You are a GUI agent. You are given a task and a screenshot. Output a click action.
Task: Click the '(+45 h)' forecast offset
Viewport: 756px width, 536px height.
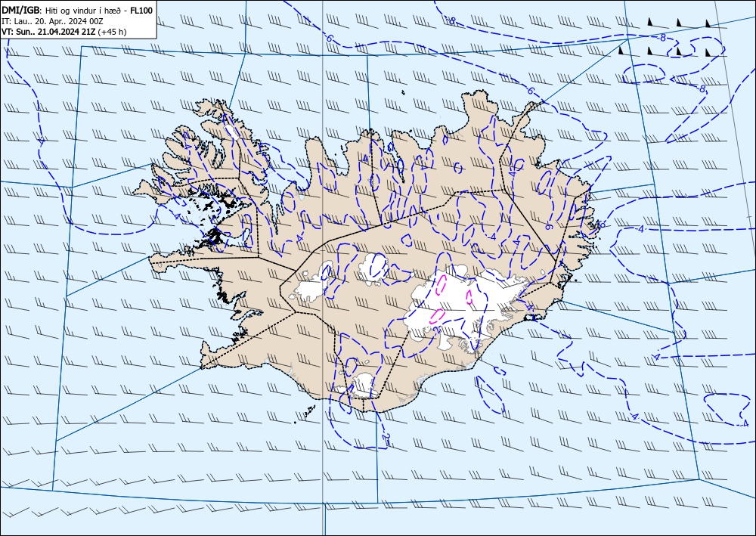(112, 32)
